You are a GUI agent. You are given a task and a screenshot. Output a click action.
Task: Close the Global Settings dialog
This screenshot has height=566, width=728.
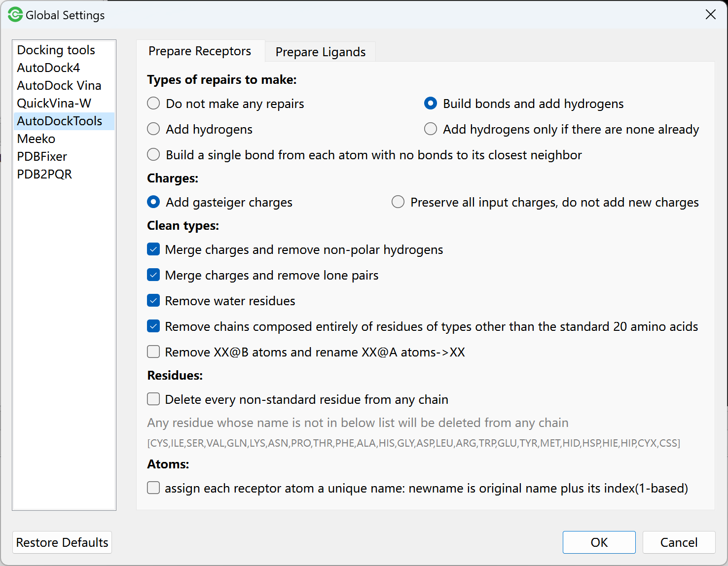[710, 15]
